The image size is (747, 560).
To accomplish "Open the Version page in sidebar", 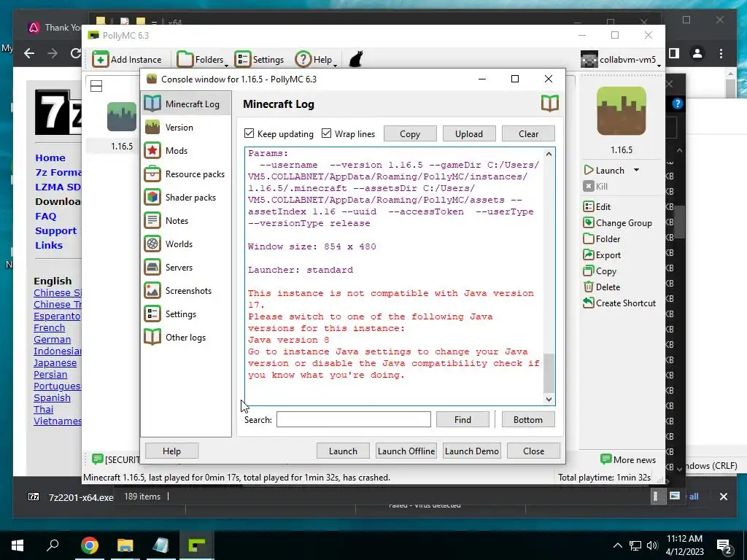I will (x=186, y=127).
